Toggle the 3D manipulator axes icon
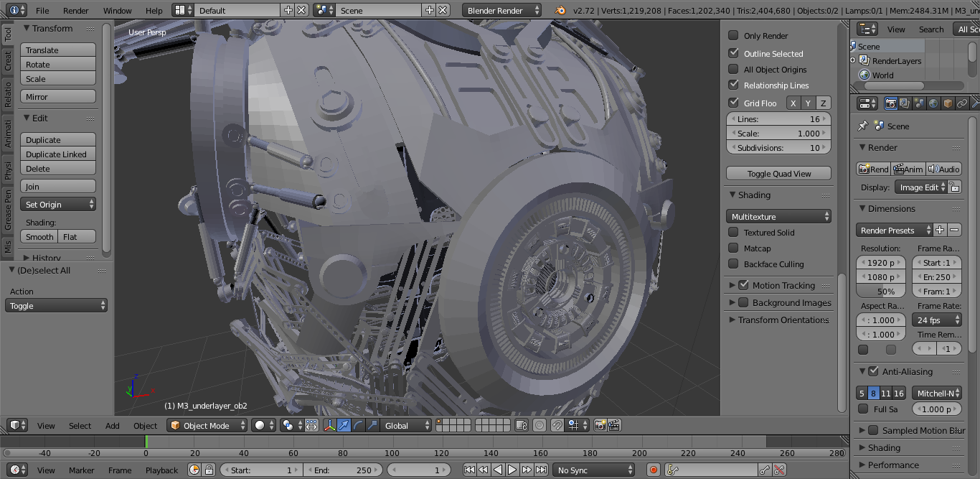This screenshot has height=479, width=980. [x=329, y=425]
